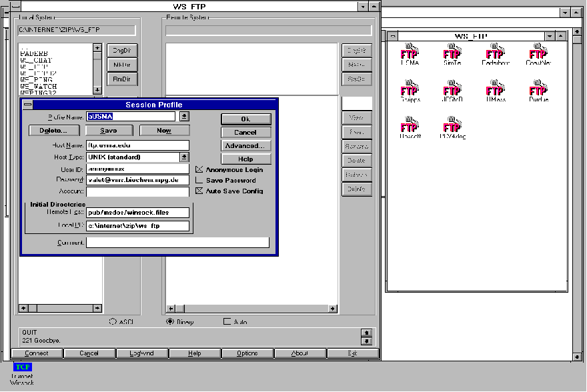Select the Paderborn FTP program icon
Viewport: 587px width, 392px height.
point(495,54)
